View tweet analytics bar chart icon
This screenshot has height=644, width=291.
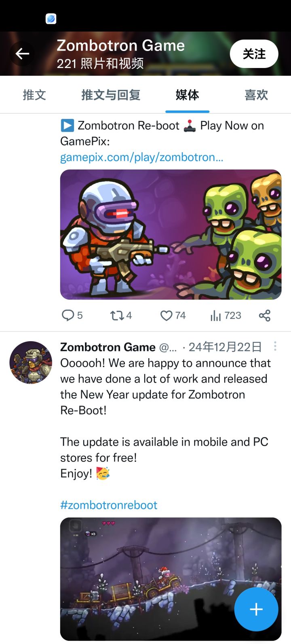pyautogui.click(x=215, y=315)
